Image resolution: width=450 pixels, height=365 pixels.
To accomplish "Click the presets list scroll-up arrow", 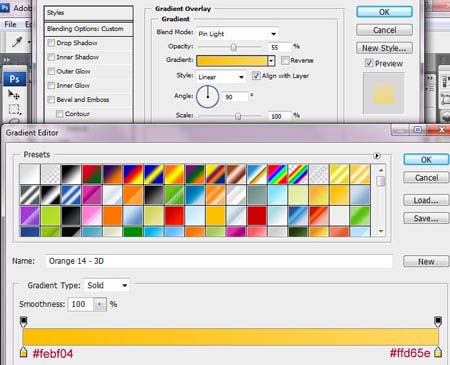I will tap(381, 170).
